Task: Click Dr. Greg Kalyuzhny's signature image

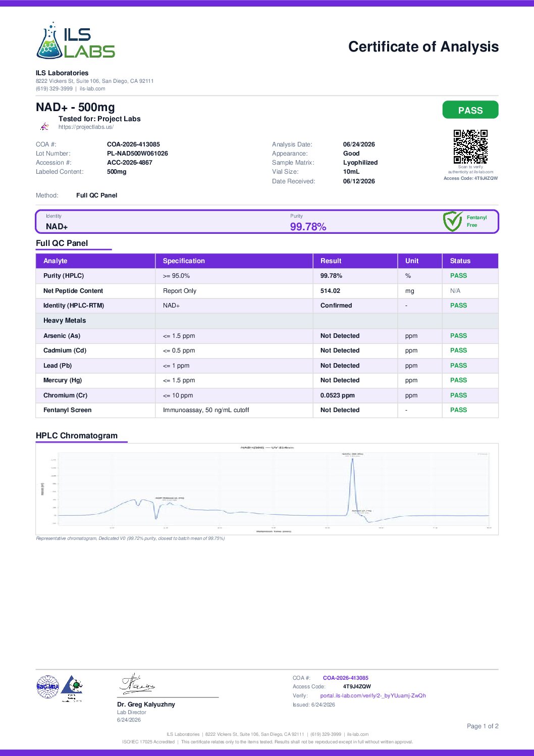Action: (x=137, y=684)
